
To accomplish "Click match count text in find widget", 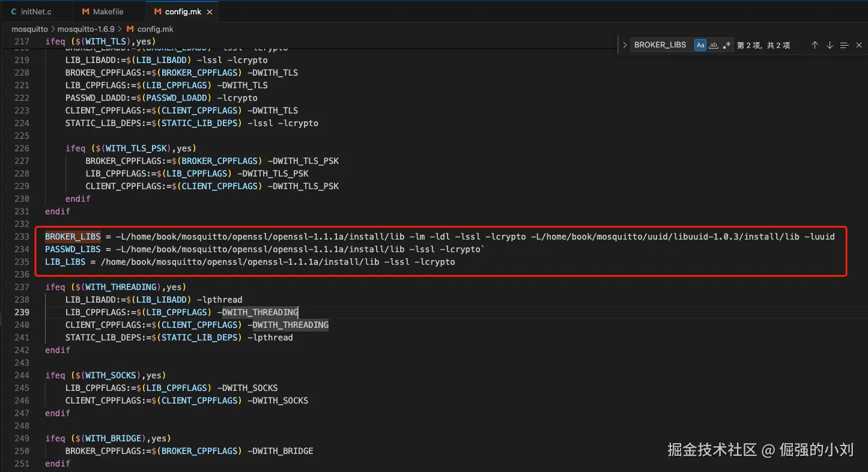I will tap(763, 45).
